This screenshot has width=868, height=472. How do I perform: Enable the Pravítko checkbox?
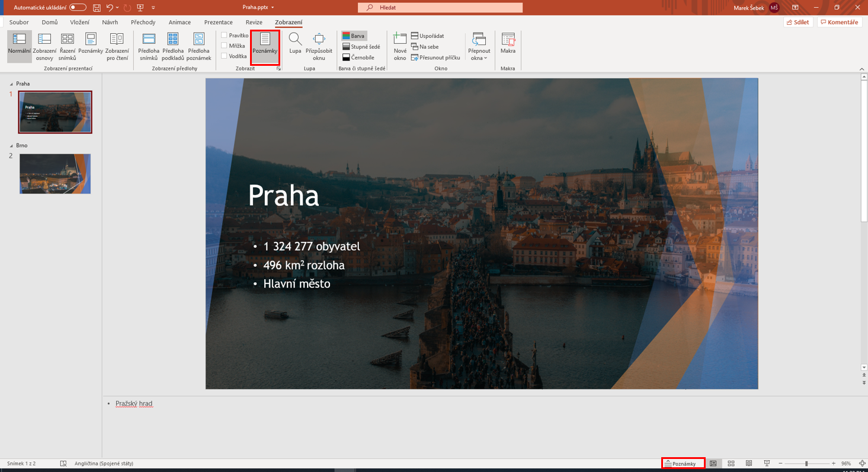[x=224, y=35]
